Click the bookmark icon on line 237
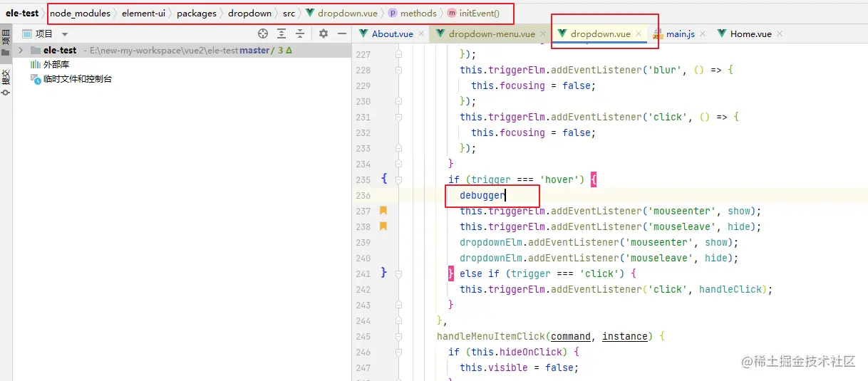 point(383,211)
